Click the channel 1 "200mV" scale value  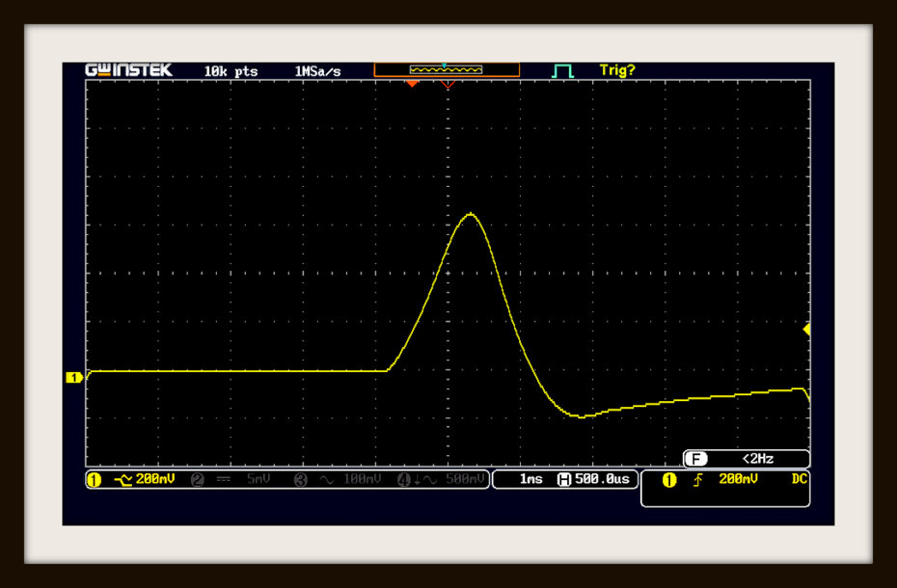(x=155, y=479)
